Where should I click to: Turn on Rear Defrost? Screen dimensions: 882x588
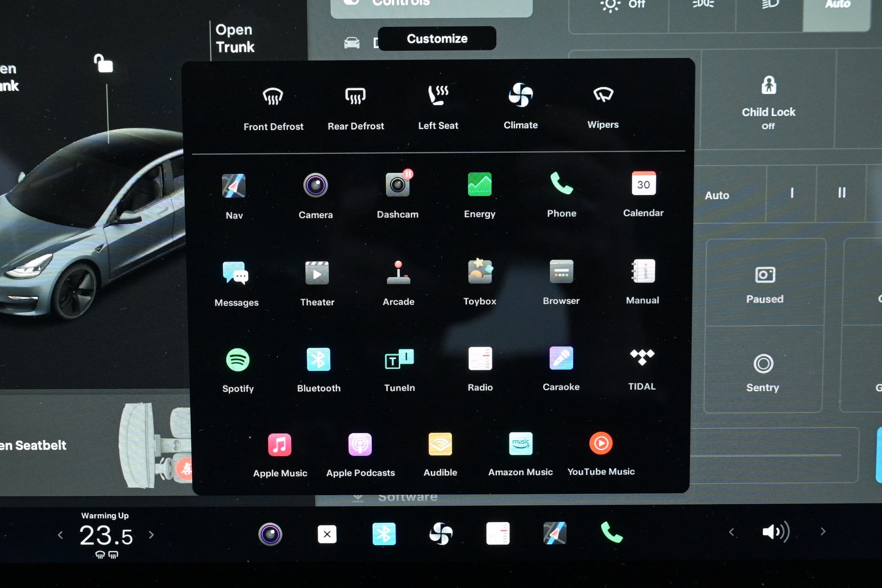click(356, 108)
